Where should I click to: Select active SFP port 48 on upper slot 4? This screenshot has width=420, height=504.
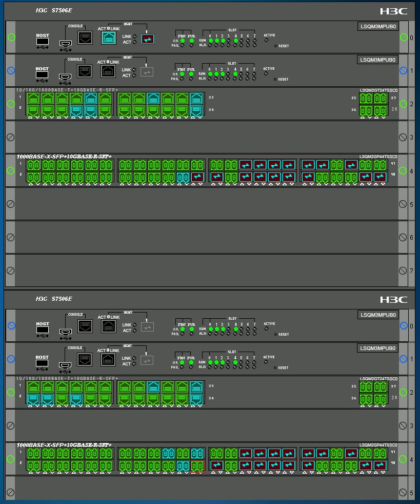pyautogui.click(x=380, y=177)
